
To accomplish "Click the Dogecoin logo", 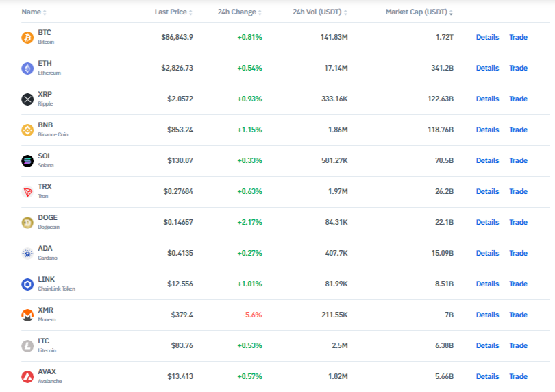I will coord(27,223).
